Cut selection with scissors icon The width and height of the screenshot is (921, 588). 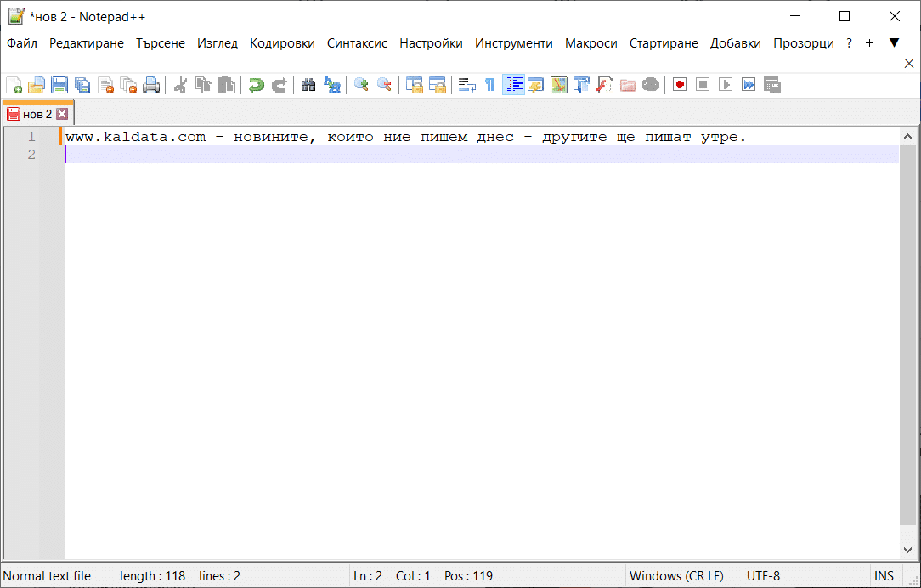pos(180,85)
